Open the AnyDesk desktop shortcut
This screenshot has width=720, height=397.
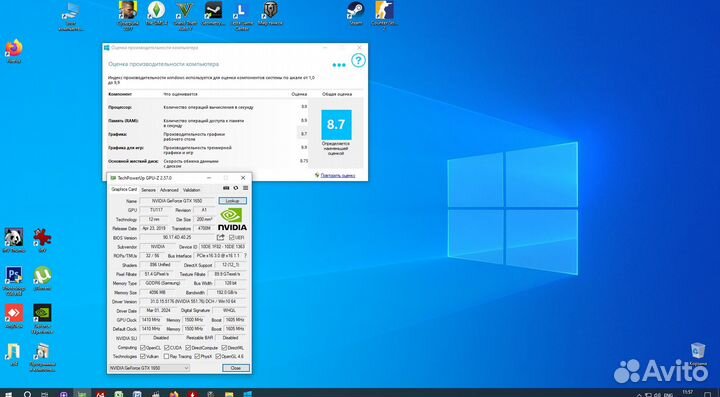tap(14, 316)
